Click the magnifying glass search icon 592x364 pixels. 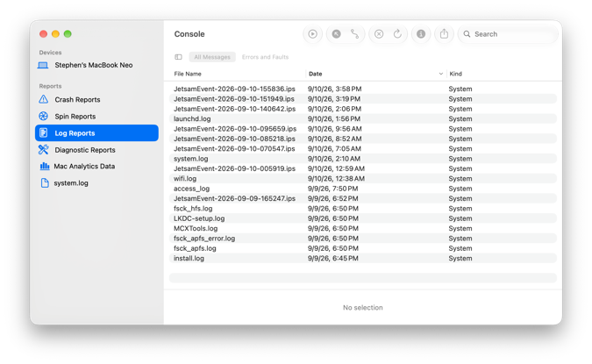[467, 34]
